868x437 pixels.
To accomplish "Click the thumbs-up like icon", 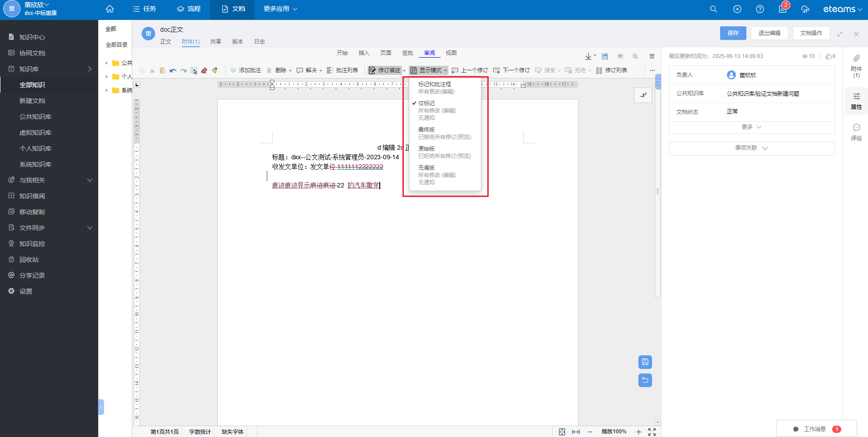I will (829, 56).
